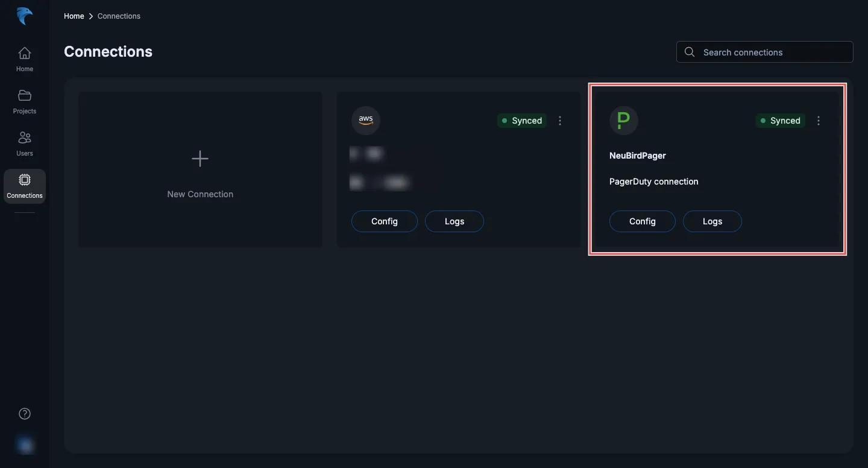The height and width of the screenshot is (468, 868).
Task: Select the Connections chip icon in sidebar
Action: 25,180
